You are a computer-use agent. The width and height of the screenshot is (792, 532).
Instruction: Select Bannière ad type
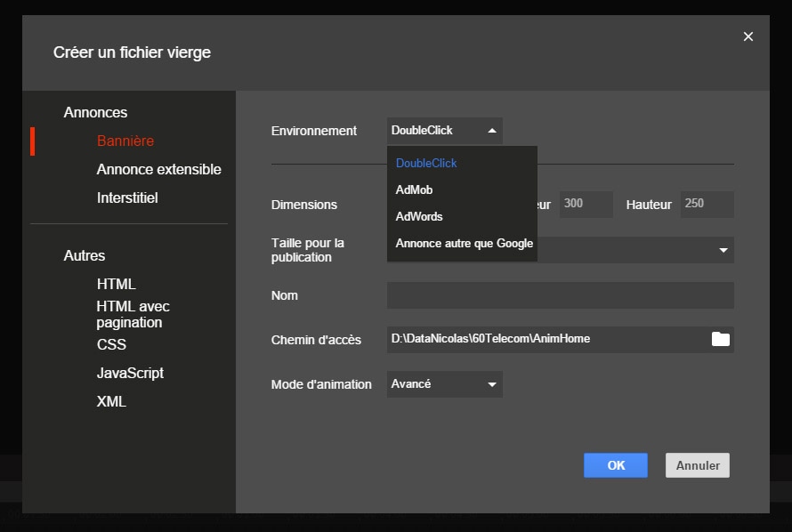click(x=125, y=141)
